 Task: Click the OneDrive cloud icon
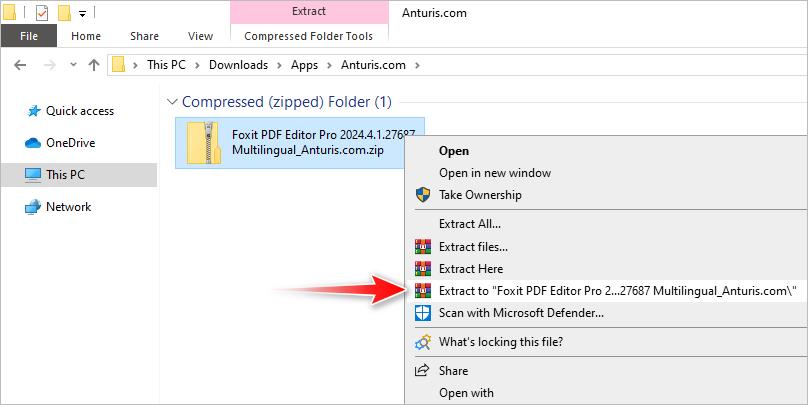tap(32, 143)
